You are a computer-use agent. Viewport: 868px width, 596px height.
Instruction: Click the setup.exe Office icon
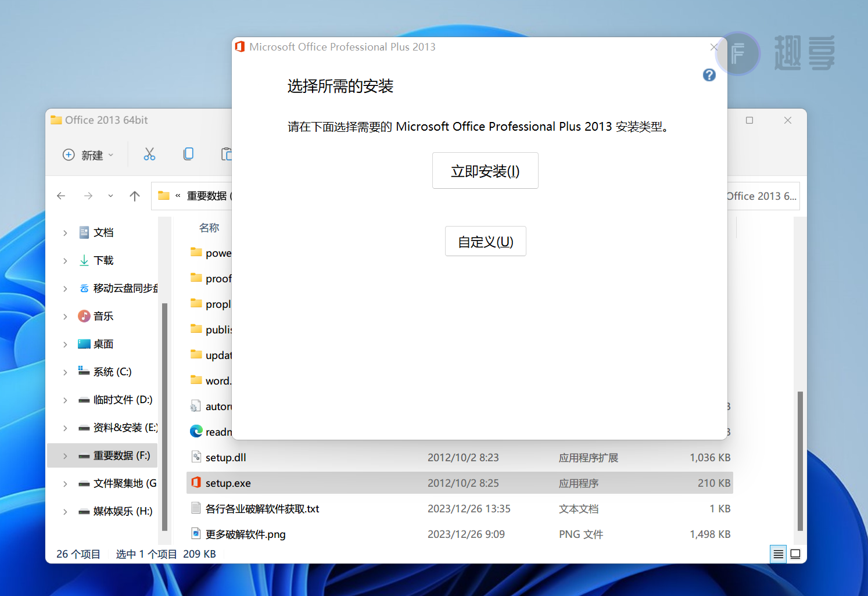196,483
